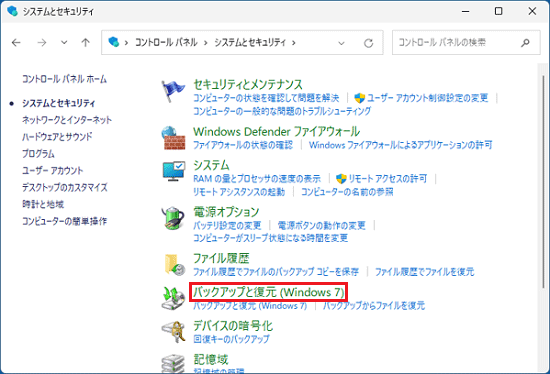This screenshot has width=550, height=374.
Task: Open デスクトップのカスタマイズ in sidebar
Action: click(x=65, y=187)
